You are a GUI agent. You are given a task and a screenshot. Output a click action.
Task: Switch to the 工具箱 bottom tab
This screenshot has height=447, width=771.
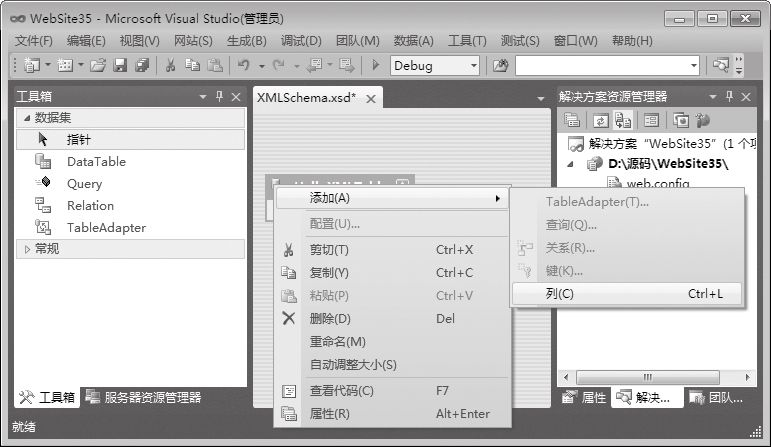pos(47,397)
